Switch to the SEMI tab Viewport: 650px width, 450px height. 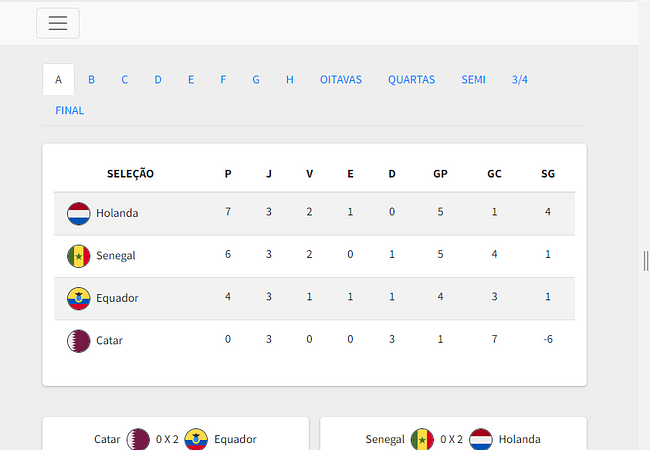coord(473,80)
